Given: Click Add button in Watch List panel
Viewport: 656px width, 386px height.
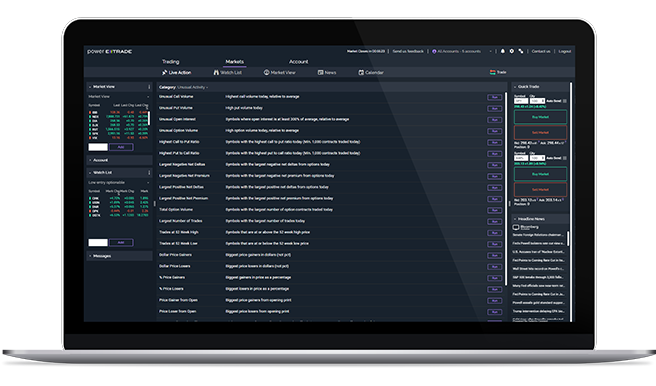Looking at the screenshot, I should click(x=121, y=242).
